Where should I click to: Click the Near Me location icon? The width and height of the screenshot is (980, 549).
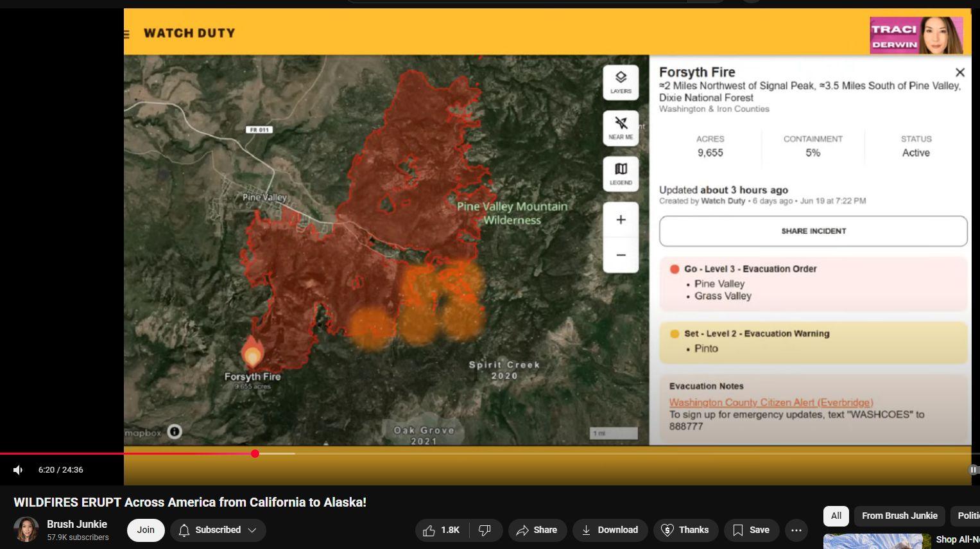(x=621, y=128)
